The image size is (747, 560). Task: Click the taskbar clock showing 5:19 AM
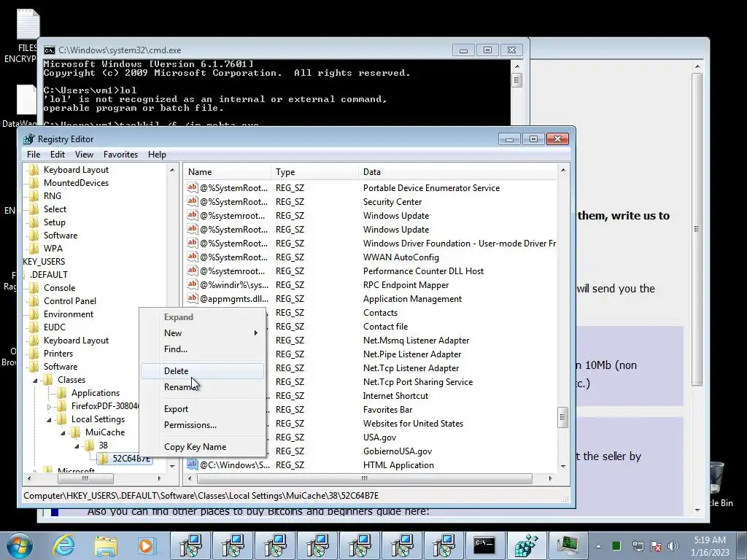pos(710,545)
